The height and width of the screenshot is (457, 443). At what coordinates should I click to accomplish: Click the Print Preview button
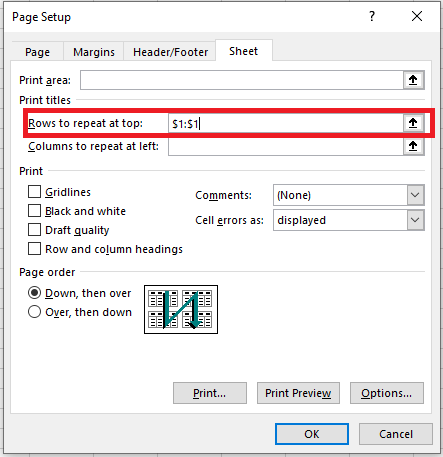298,393
